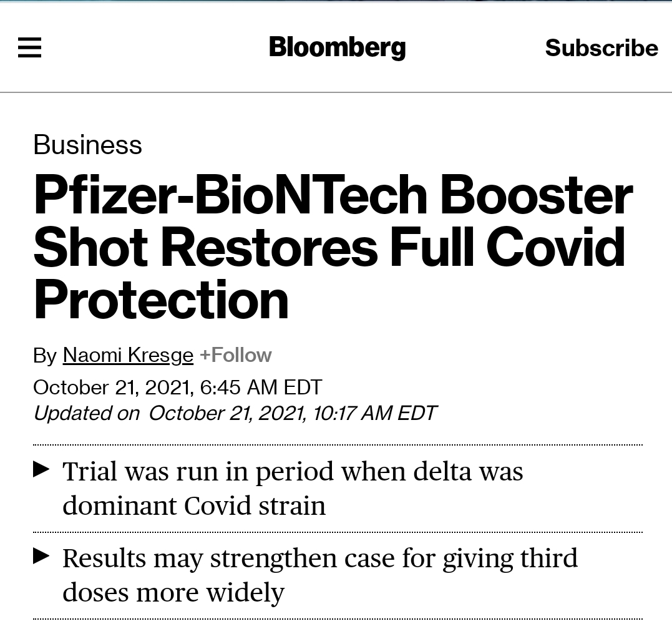The image size is (672, 644).
Task: Click the triangle bullet beside 'Trial was run'
Action: click(x=41, y=469)
